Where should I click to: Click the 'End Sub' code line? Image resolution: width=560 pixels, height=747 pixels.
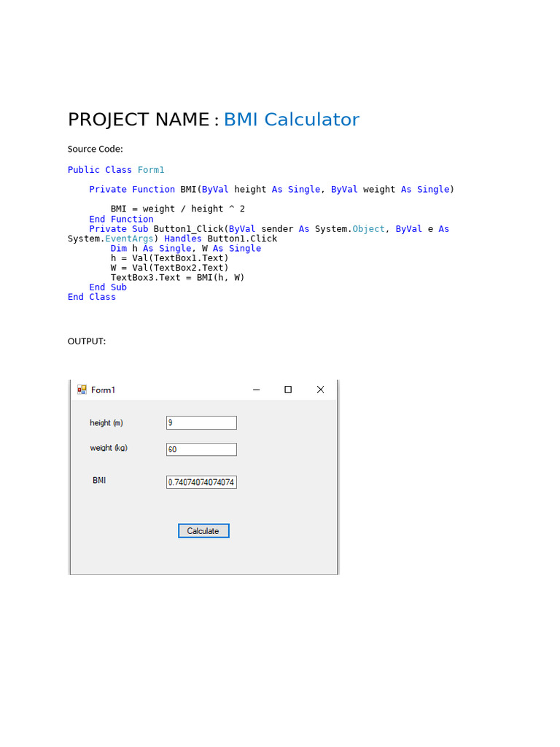tap(108, 287)
